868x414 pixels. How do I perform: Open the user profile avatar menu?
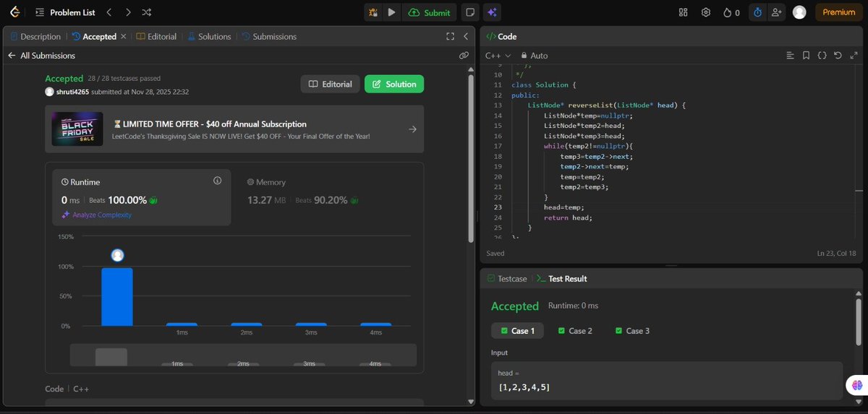(x=799, y=12)
